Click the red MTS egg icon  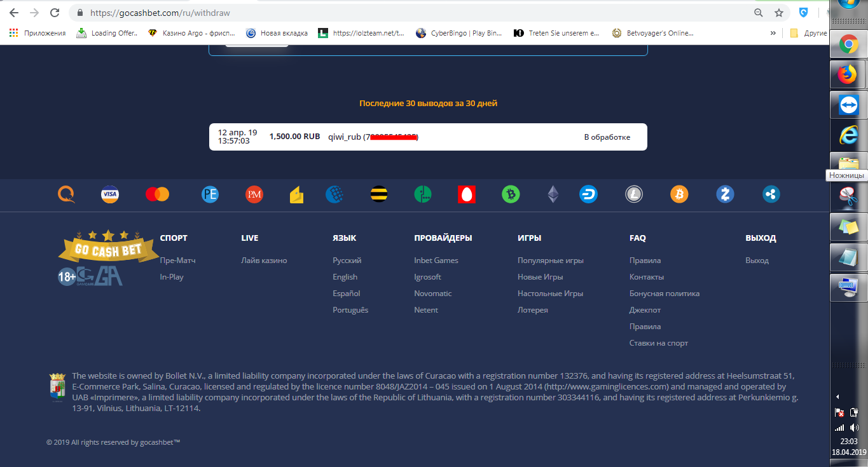[x=467, y=194]
